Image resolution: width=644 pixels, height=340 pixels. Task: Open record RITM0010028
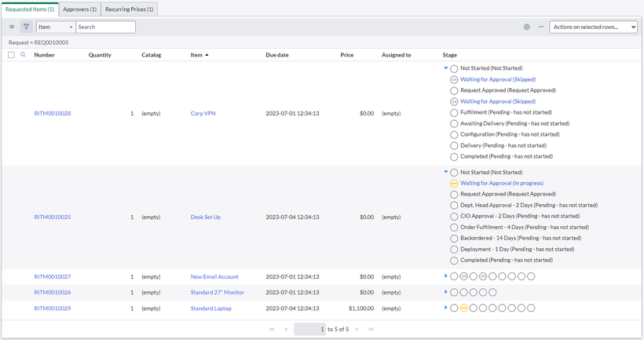(53, 113)
